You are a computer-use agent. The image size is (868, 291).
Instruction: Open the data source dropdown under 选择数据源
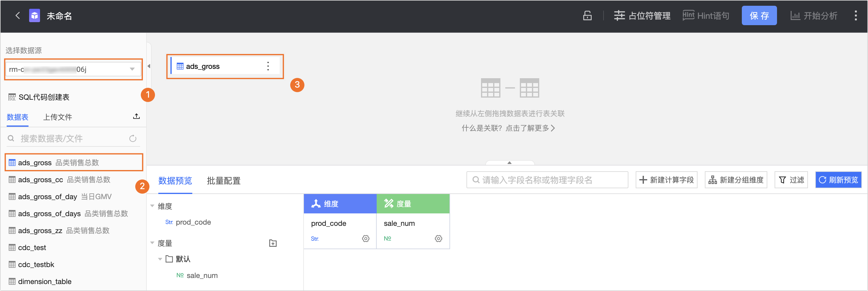click(x=132, y=69)
